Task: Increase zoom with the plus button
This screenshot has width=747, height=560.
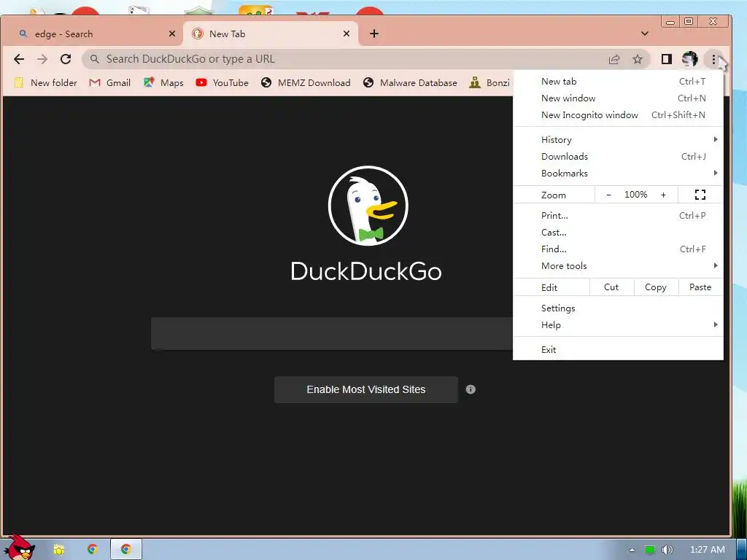Action: pyautogui.click(x=663, y=195)
